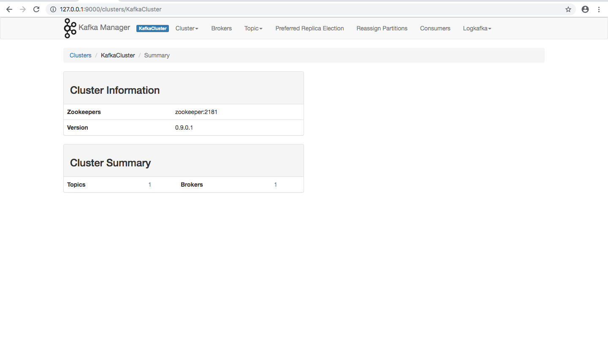The height and width of the screenshot is (364, 608).
Task: Select the Zookeepers row label
Action: click(x=84, y=112)
